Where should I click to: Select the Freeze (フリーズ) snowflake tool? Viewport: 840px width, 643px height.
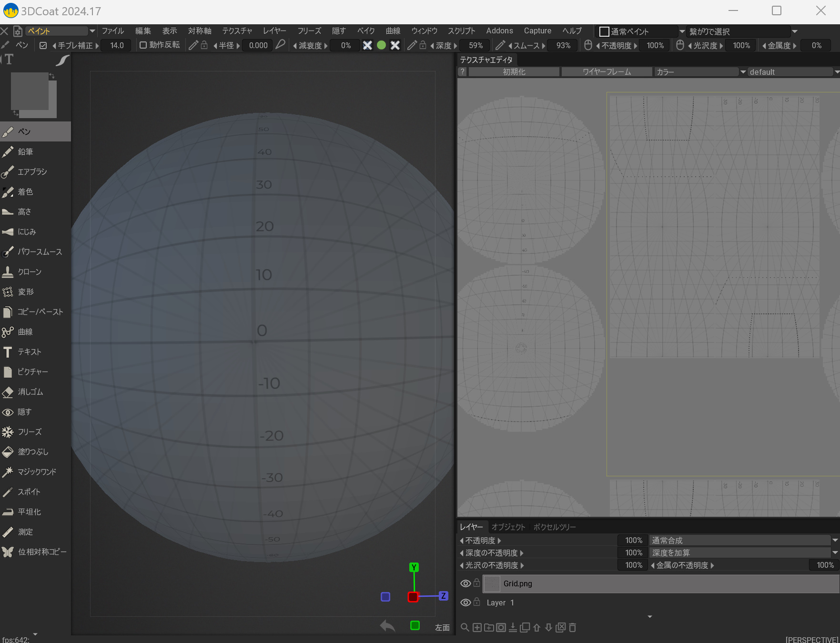click(30, 432)
